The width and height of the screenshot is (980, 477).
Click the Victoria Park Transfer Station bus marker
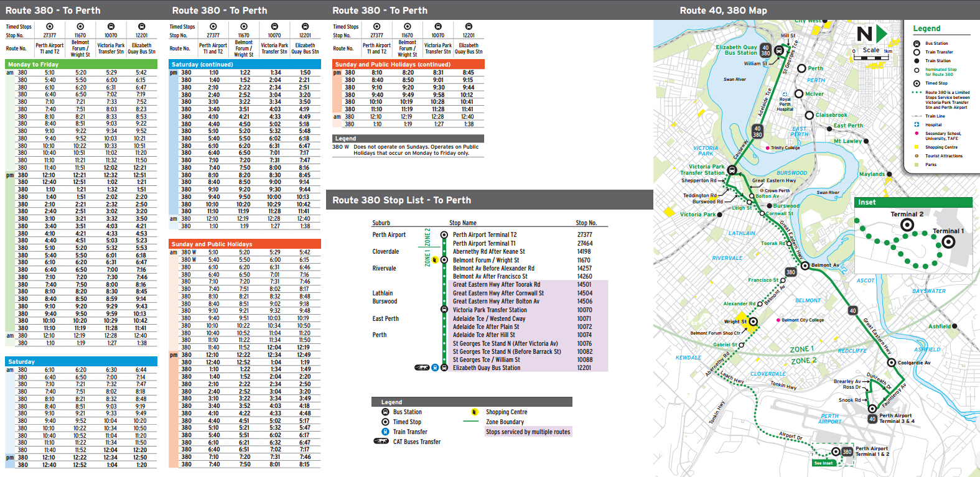point(732,170)
